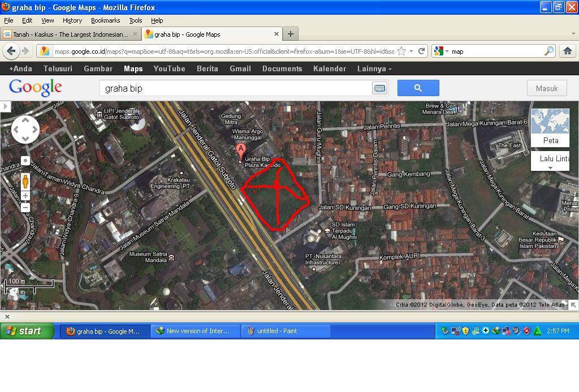Click the forward navigation arrow
The width and height of the screenshot is (579, 392).
(25, 51)
